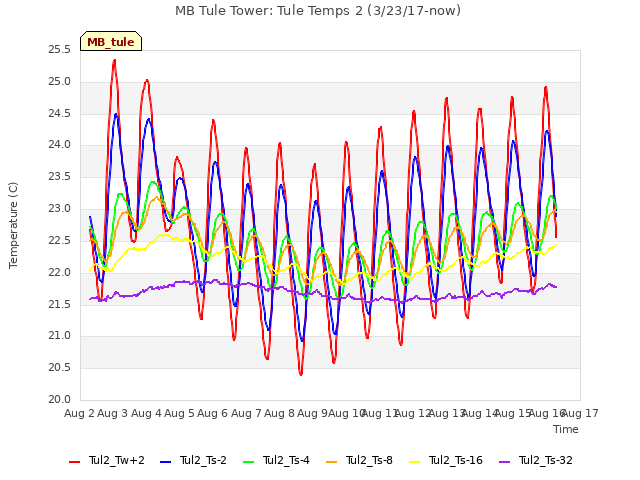Click the red line's highest peak on Aug 3

click(115, 60)
